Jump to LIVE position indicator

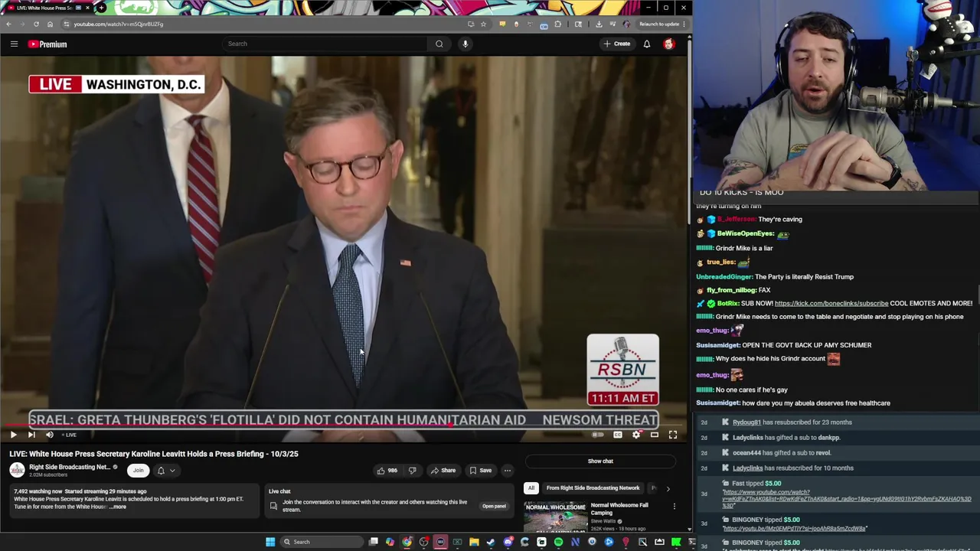pyautogui.click(x=70, y=435)
